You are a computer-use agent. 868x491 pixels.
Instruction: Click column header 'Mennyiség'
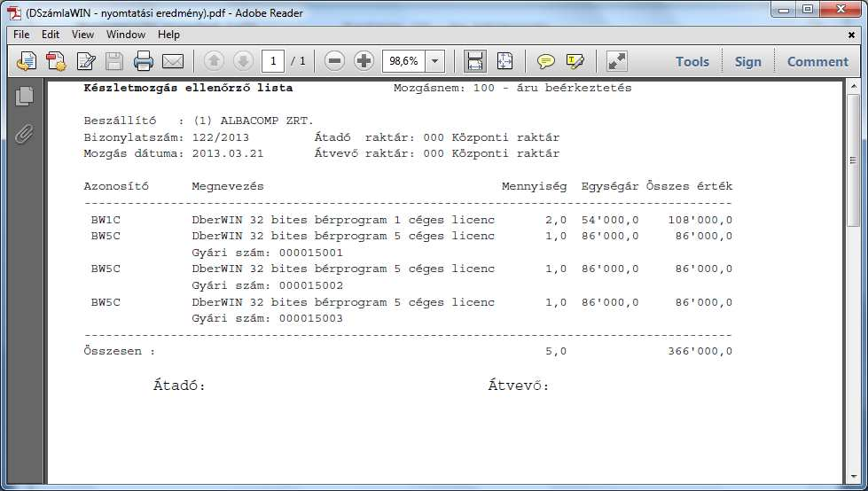click(535, 186)
